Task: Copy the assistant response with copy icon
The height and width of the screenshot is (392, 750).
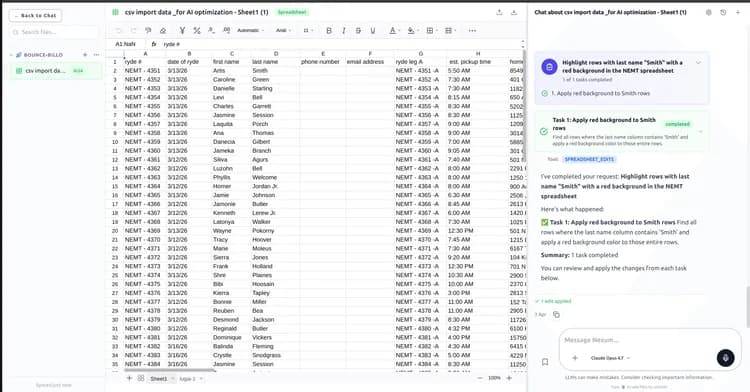Action: (556, 315)
